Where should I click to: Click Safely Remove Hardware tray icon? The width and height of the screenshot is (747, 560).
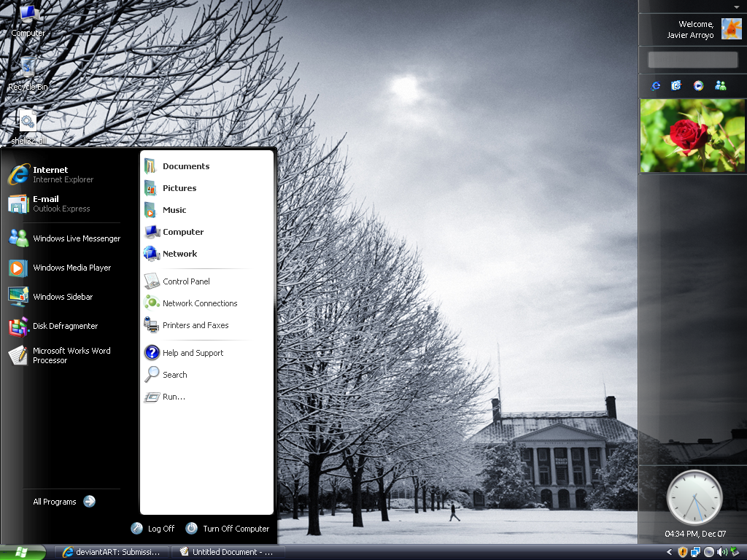(x=735, y=553)
